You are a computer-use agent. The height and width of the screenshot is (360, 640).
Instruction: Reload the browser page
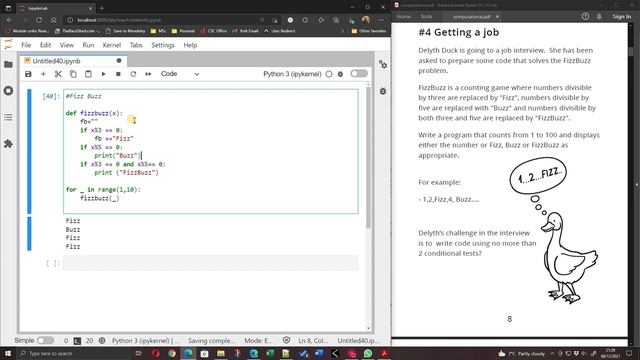pos(39,20)
